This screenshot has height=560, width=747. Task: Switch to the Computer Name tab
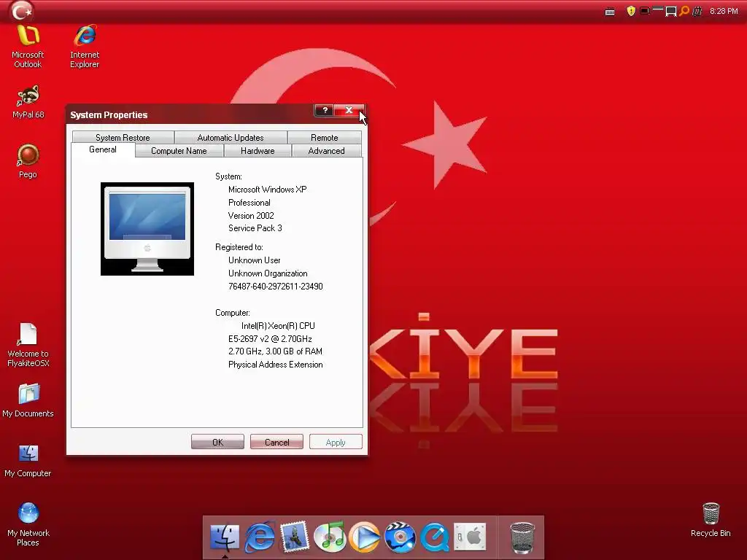[x=179, y=151]
